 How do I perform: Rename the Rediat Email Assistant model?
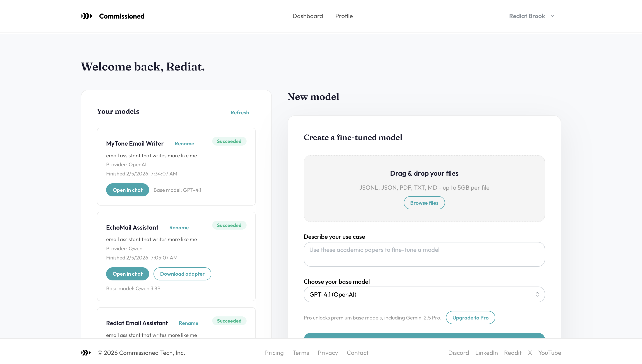point(188,323)
